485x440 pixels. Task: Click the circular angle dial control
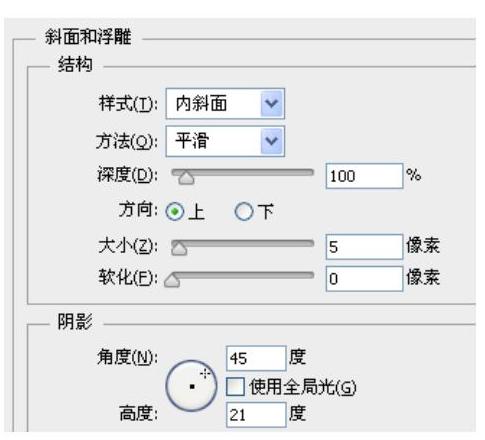point(191,386)
